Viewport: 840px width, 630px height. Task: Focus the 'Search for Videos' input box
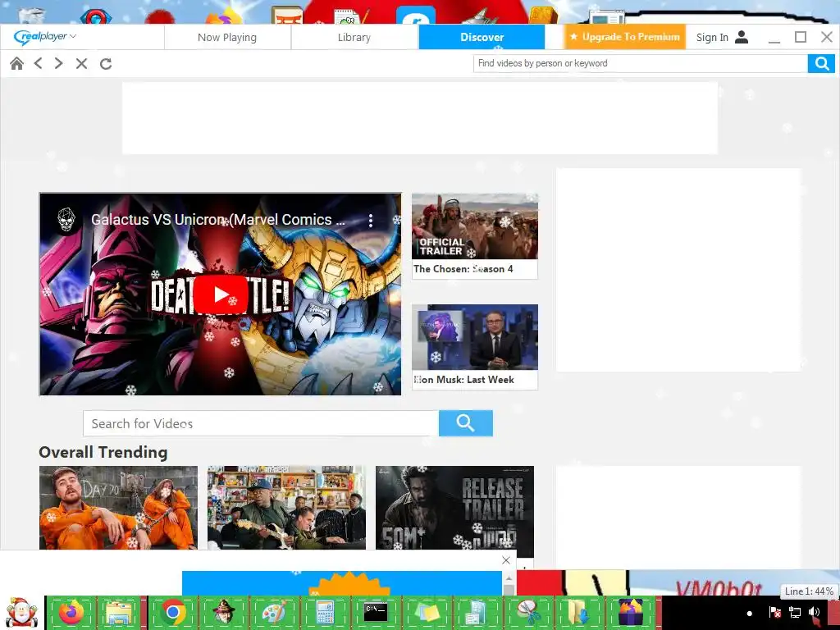[260, 424]
